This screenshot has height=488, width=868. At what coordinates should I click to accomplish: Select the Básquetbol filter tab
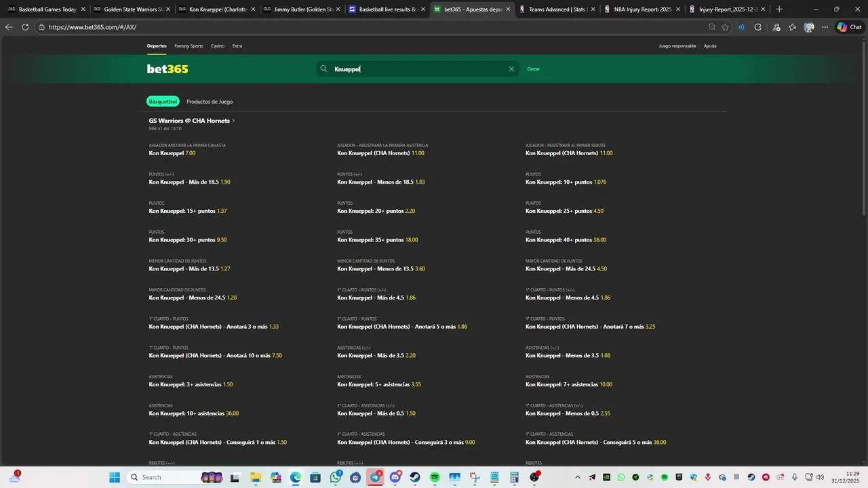[x=163, y=102]
